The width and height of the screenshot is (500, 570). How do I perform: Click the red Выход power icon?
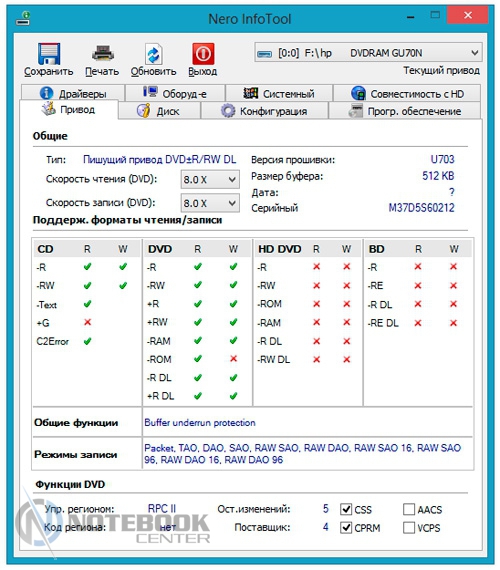coord(203,54)
